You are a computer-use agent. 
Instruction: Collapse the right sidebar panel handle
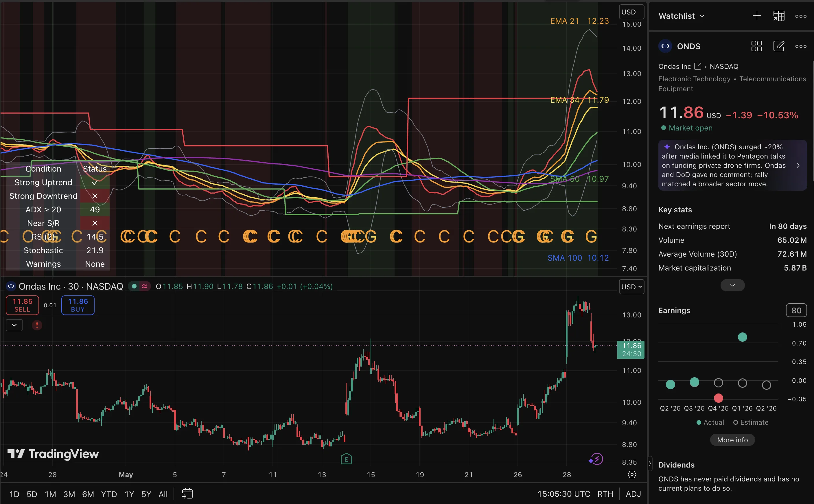[649, 464]
